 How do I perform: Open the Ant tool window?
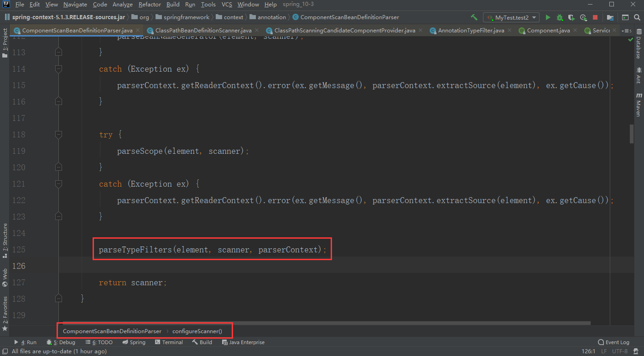click(639, 75)
